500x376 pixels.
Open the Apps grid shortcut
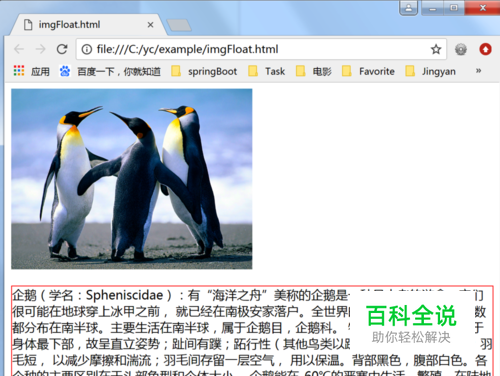coord(31,71)
